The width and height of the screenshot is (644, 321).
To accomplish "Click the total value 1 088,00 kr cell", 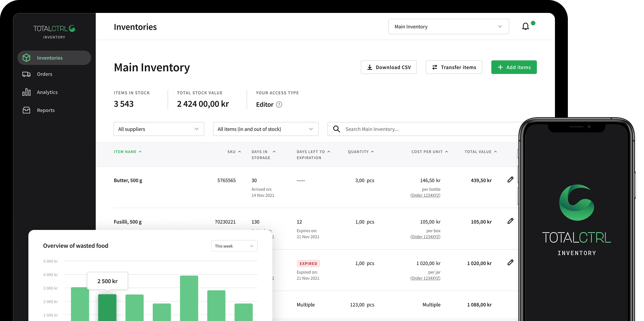I will click(479, 305).
